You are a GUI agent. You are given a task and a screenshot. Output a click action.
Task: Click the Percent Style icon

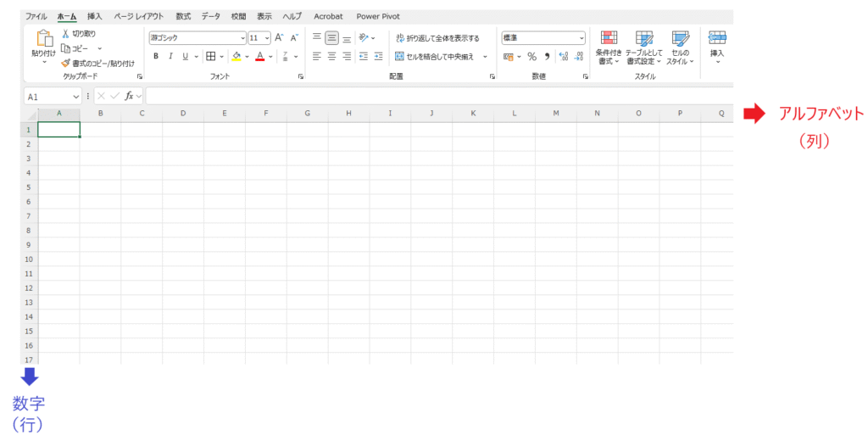[x=531, y=57]
